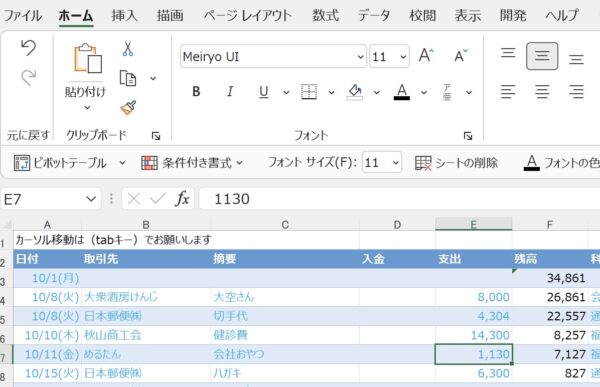This screenshot has width=600, height=387.
Task: Open the データ ribbon tab
Action: [374, 16]
